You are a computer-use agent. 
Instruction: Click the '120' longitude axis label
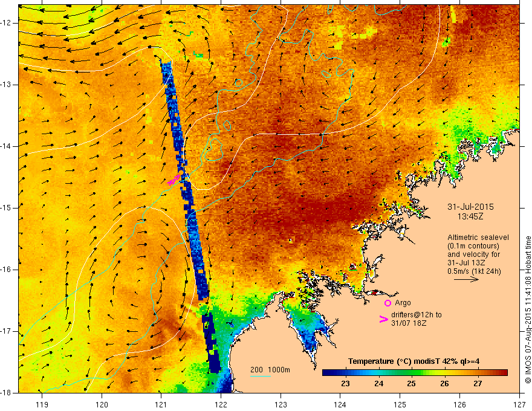tap(102, 404)
